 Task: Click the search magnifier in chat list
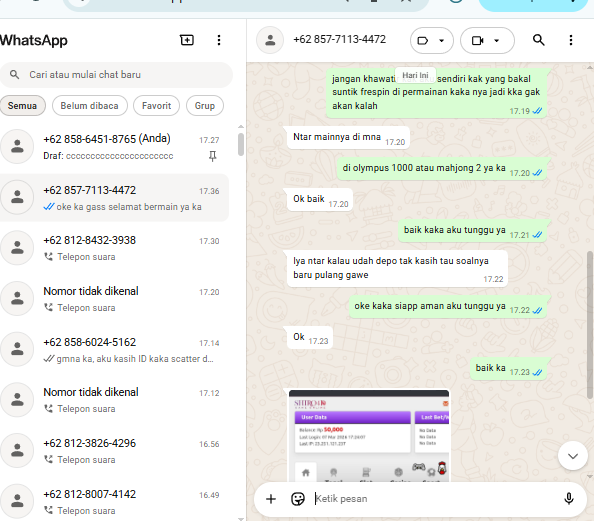click(14, 75)
